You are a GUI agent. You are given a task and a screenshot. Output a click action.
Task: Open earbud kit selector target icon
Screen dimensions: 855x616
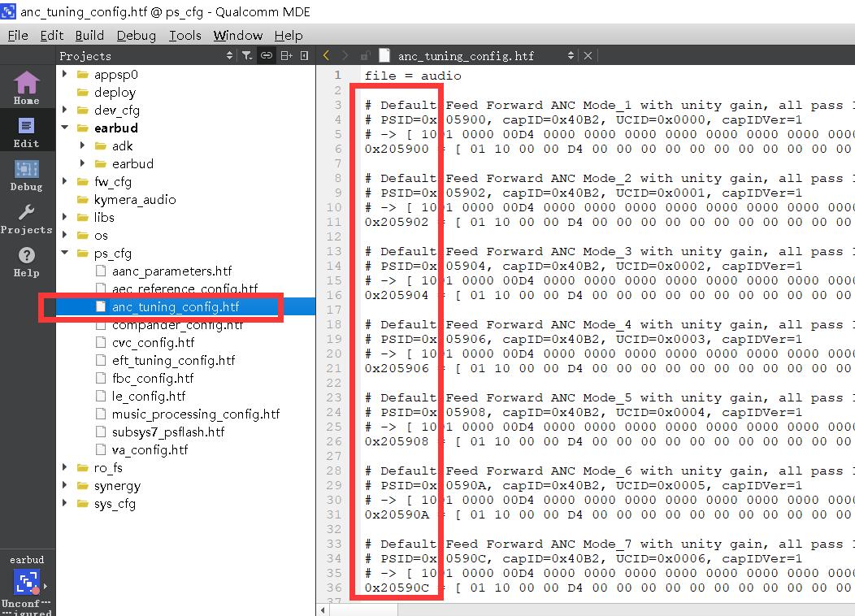tap(27, 582)
